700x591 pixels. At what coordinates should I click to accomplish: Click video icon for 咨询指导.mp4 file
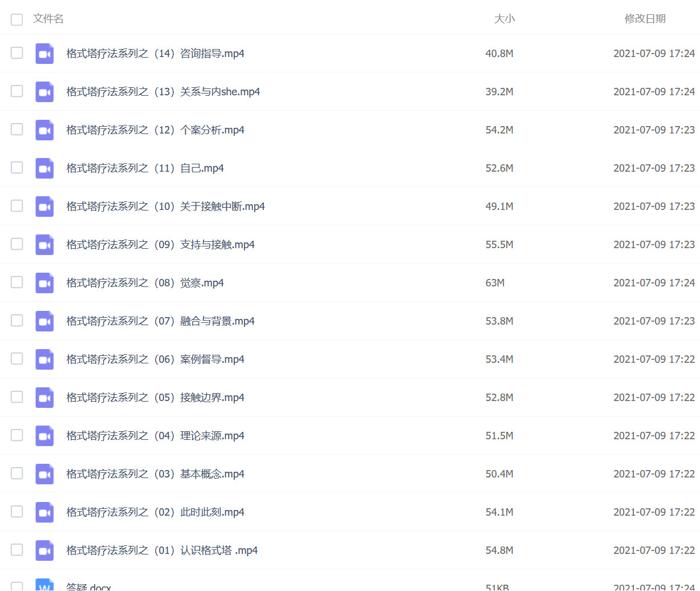coord(44,54)
